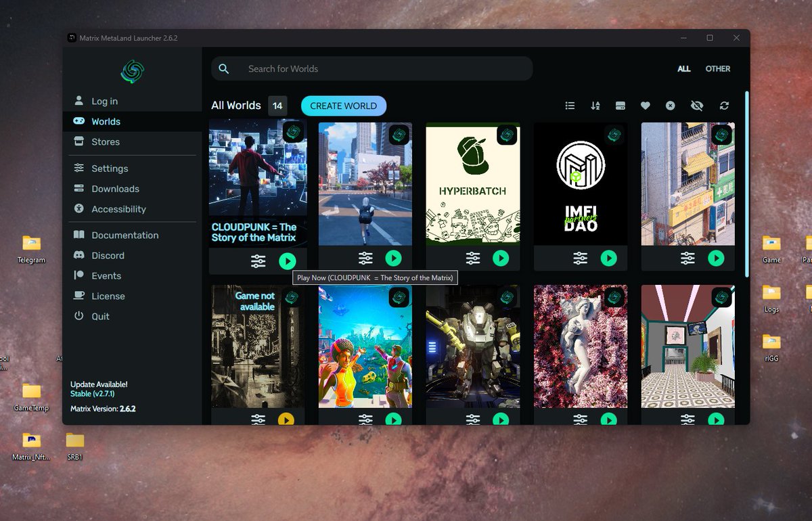Select the Logs folder on desktop
The height and width of the screenshot is (521, 812).
(x=771, y=298)
